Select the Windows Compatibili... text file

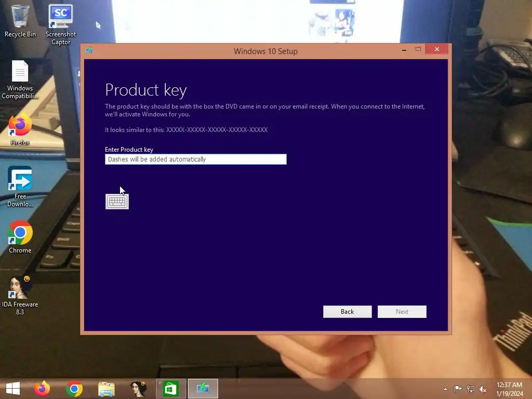coord(20,79)
